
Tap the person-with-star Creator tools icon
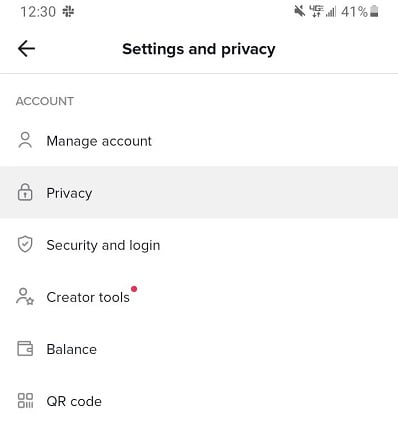click(25, 297)
